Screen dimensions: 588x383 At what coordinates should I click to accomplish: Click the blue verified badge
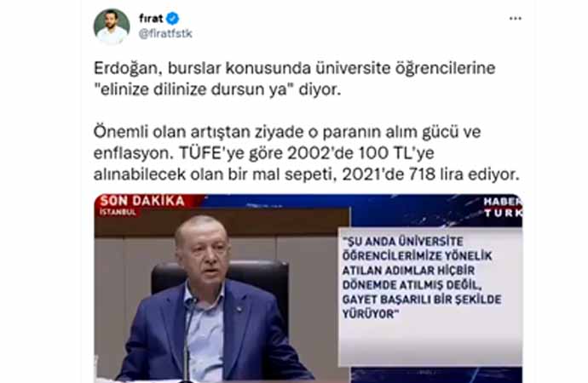[x=172, y=18]
